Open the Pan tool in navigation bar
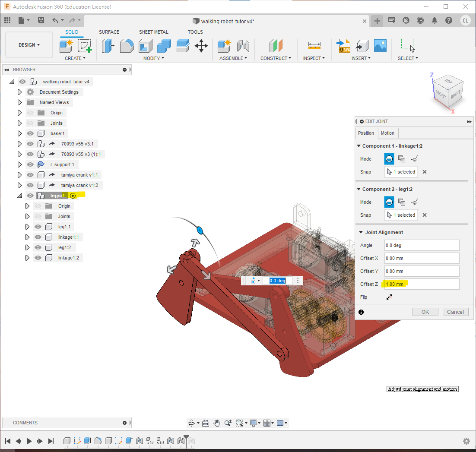 click(x=217, y=423)
